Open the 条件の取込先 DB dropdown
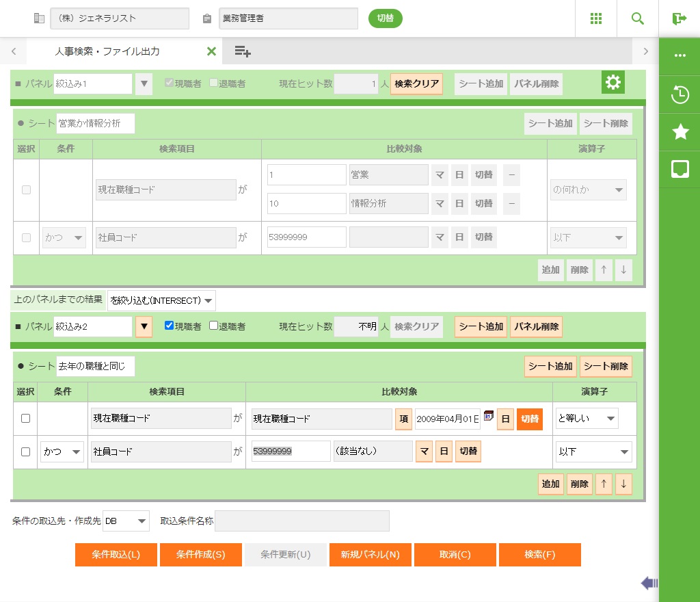This screenshot has height=602, width=700. pos(126,521)
